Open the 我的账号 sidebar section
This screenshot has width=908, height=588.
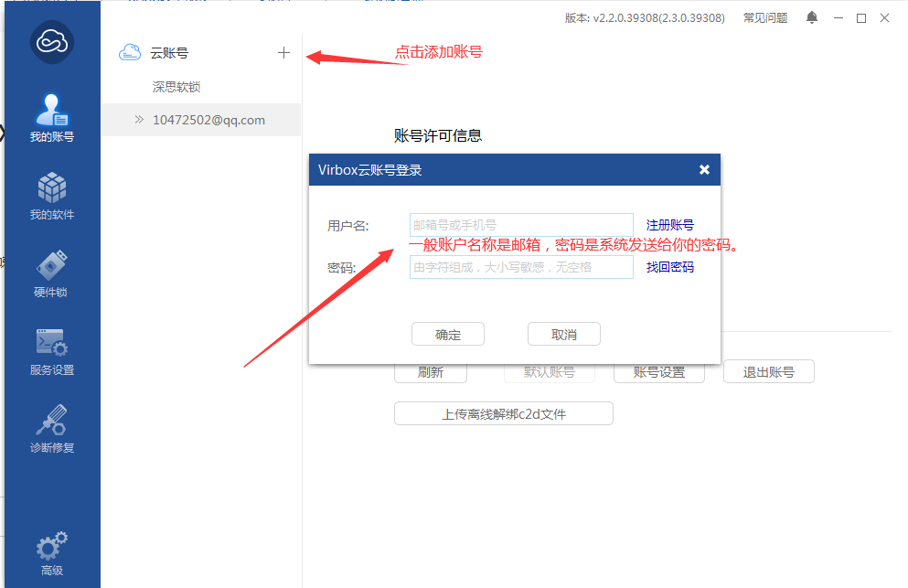point(52,119)
